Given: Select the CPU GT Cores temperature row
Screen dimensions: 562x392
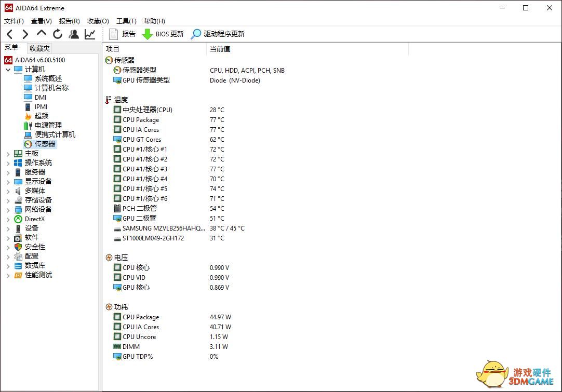Looking at the screenshot, I should [x=137, y=139].
